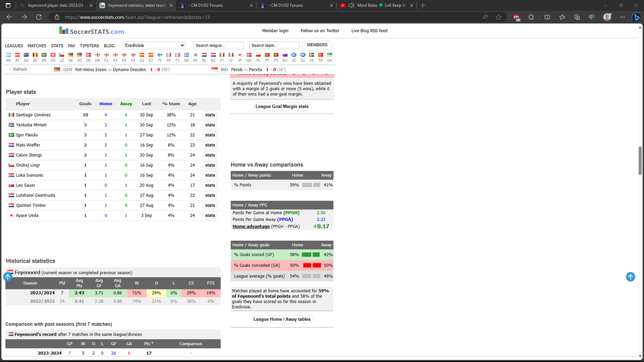This screenshot has height=362, width=644.
Task: Open the TIPSTERS menu item
Action: [89, 45]
